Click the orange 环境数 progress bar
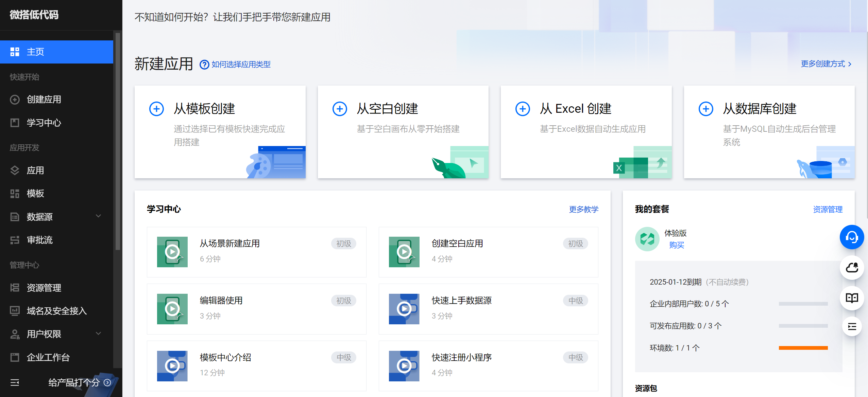Viewport: 868px width, 397px height. coord(803,348)
